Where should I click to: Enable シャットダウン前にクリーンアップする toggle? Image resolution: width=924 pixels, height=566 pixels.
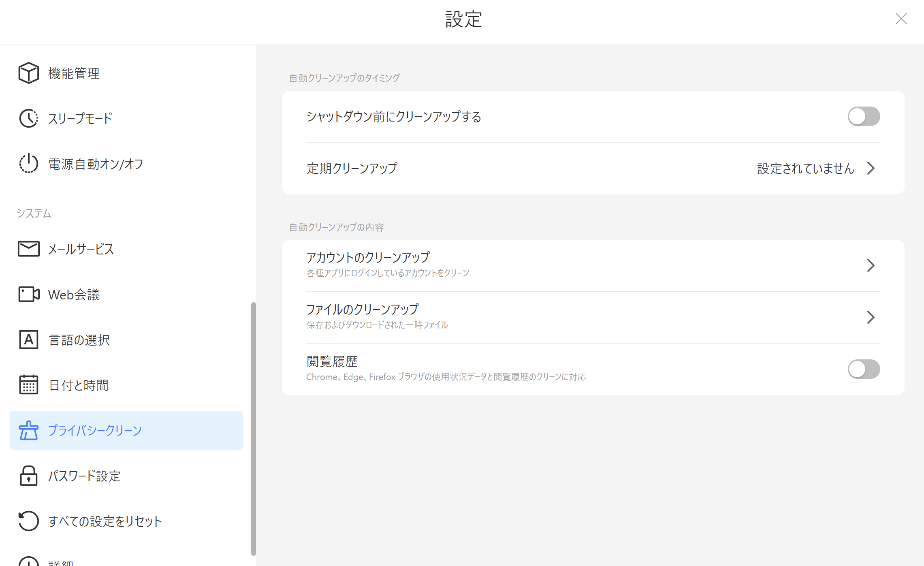(x=864, y=117)
